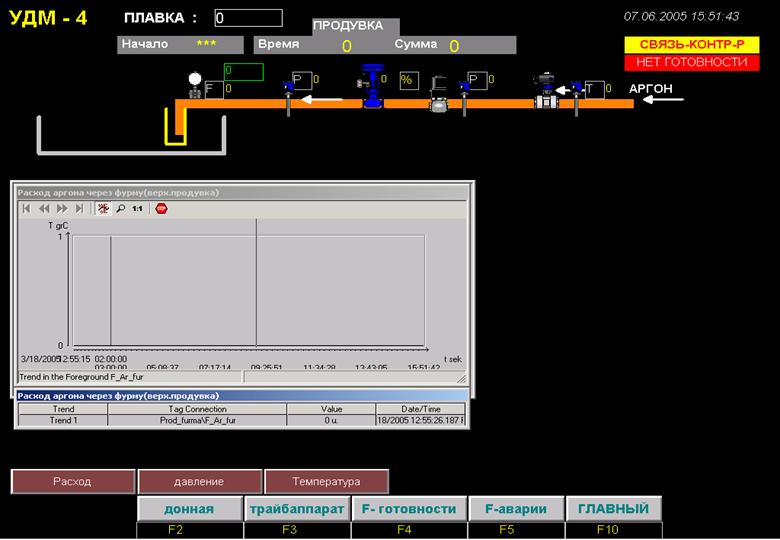Toggle the trend ruler tool icon
780x540 pixels.
[x=103, y=209]
